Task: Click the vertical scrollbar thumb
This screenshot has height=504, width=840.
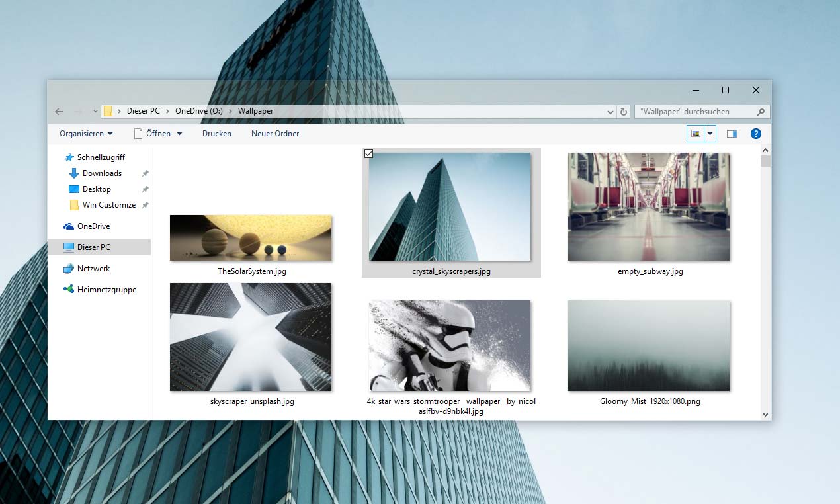Action: click(766, 161)
